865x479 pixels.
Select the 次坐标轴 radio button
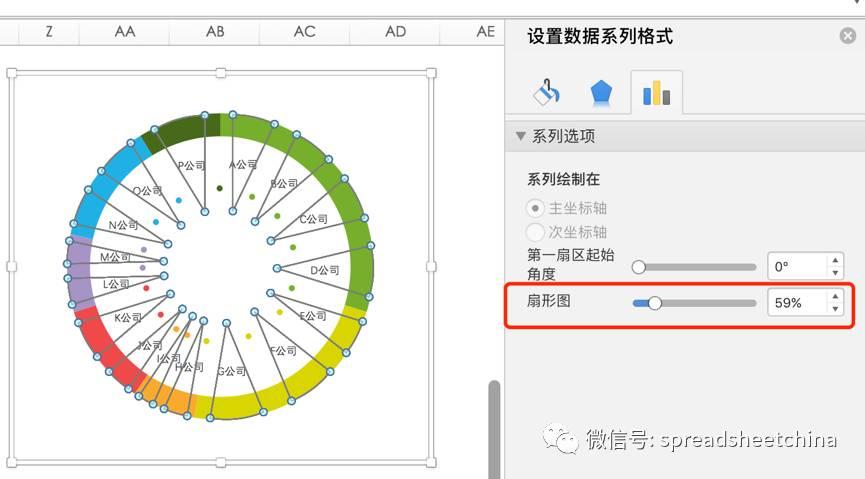(x=535, y=232)
